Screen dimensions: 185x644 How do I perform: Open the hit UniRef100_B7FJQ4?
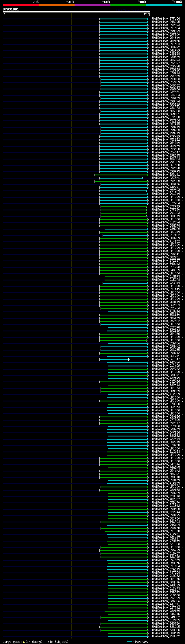click(166, 19)
